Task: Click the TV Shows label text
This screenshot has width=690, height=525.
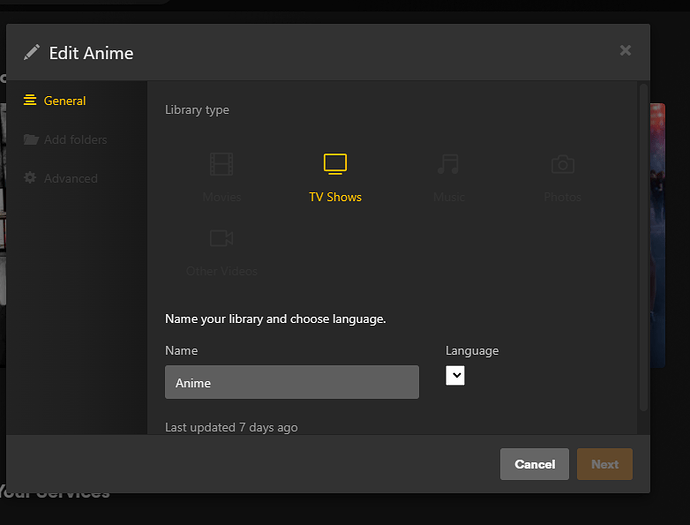Action: (335, 197)
